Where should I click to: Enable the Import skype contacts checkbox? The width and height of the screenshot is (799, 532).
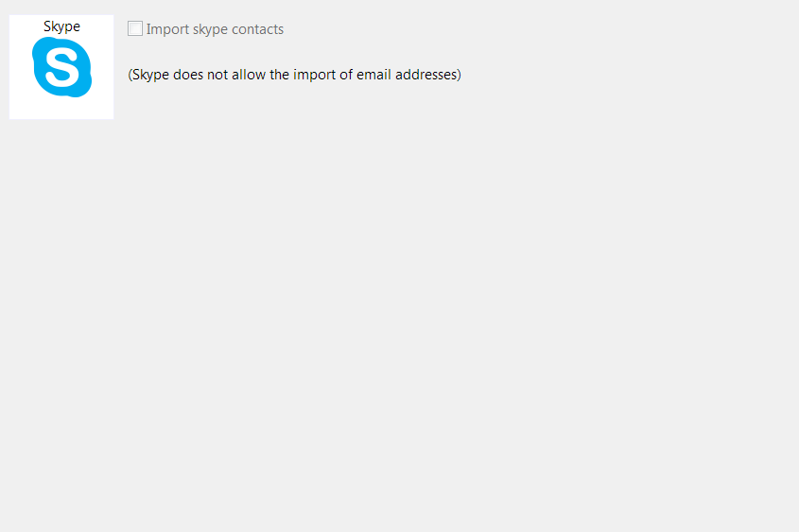pos(135,28)
